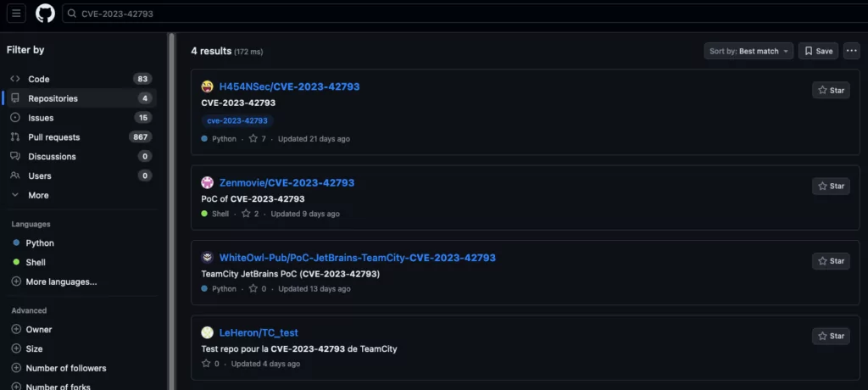Star the LeHeron/TC_test repository
868x390 pixels.
pos(831,337)
